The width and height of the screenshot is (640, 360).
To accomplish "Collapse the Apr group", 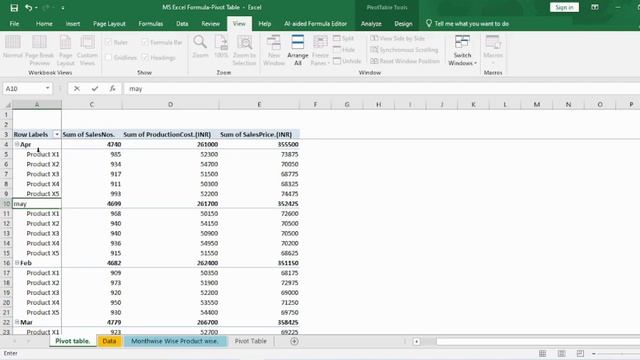I will coord(17,144).
